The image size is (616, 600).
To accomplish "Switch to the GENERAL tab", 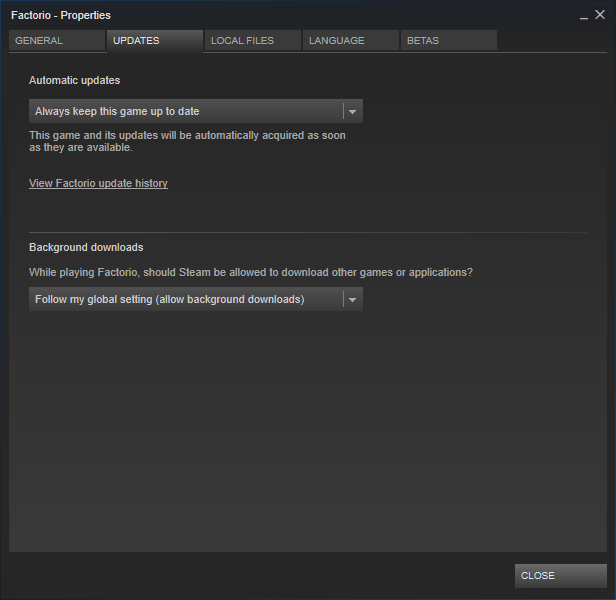I will pos(57,40).
